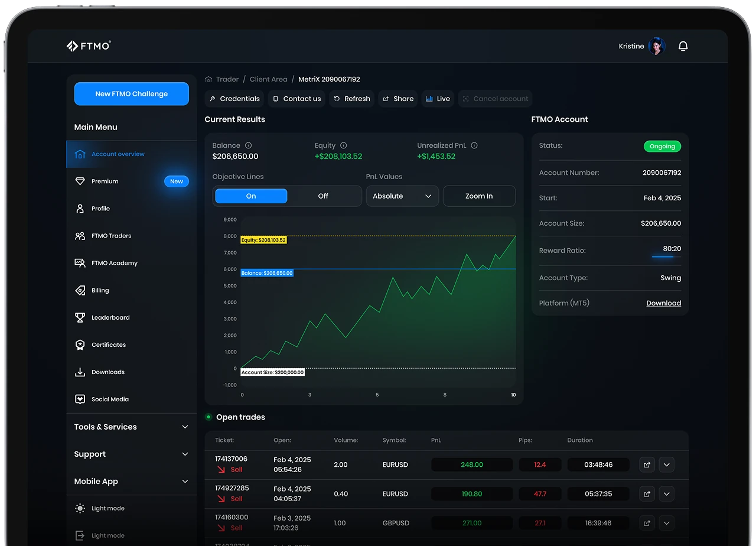Click the Download link for Platform MT5
The height and width of the screenshot is (546, 756).
(663, 303)
